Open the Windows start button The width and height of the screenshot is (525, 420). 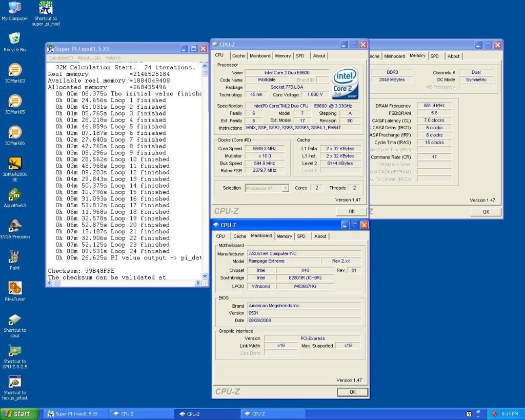19,414
